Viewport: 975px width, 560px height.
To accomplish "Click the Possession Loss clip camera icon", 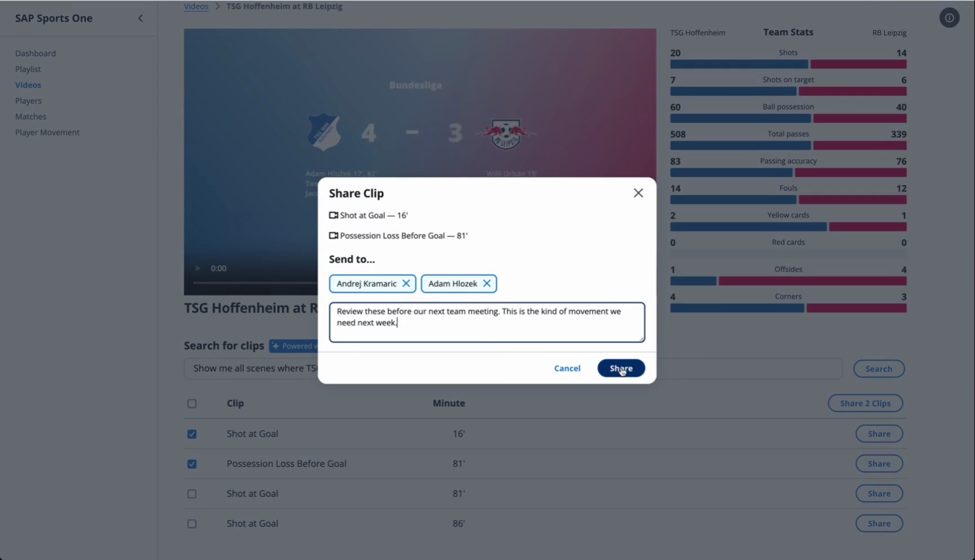I will point(334,235).
